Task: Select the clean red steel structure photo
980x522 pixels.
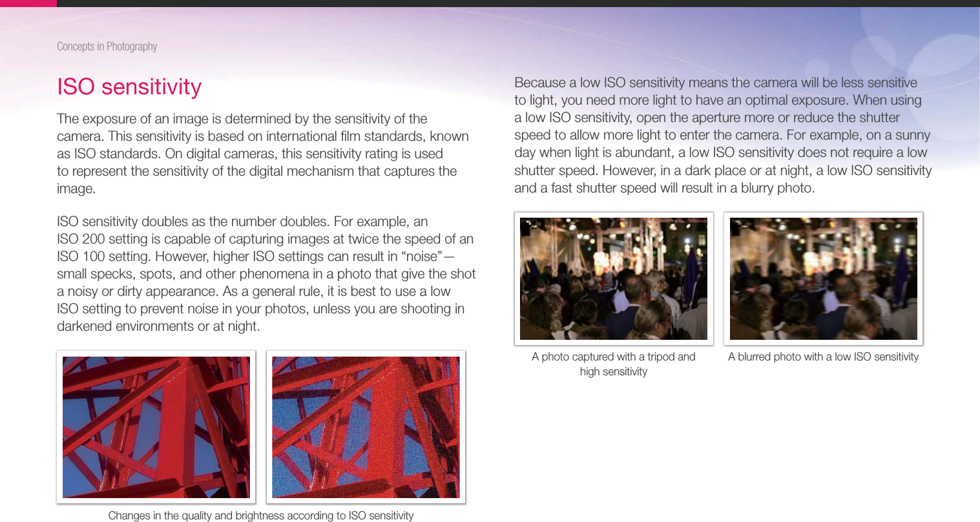Action: (x=156, y=427)
